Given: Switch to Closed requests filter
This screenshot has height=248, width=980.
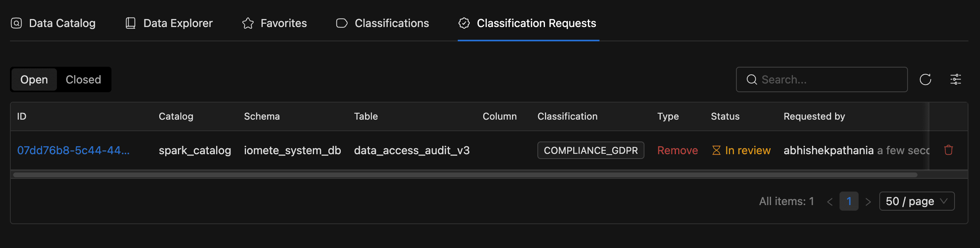Looking at the screenshot, I should [x=83, y=79].
